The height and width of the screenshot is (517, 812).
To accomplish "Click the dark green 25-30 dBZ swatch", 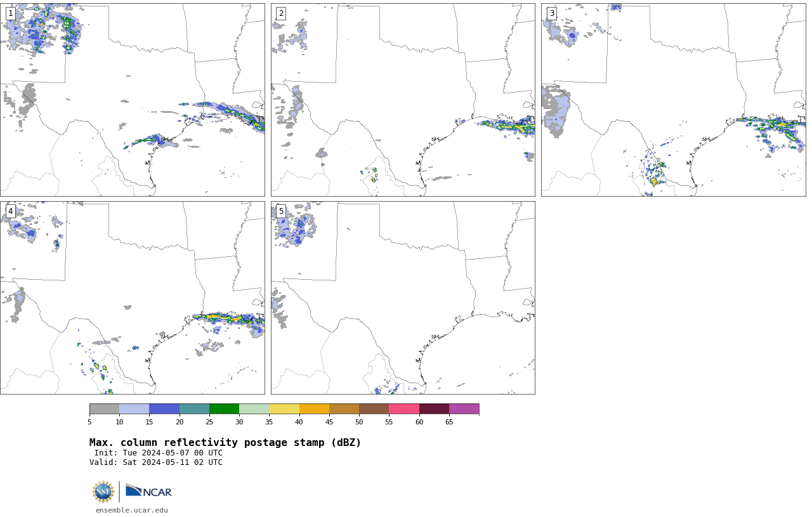I will pos(224,409).
